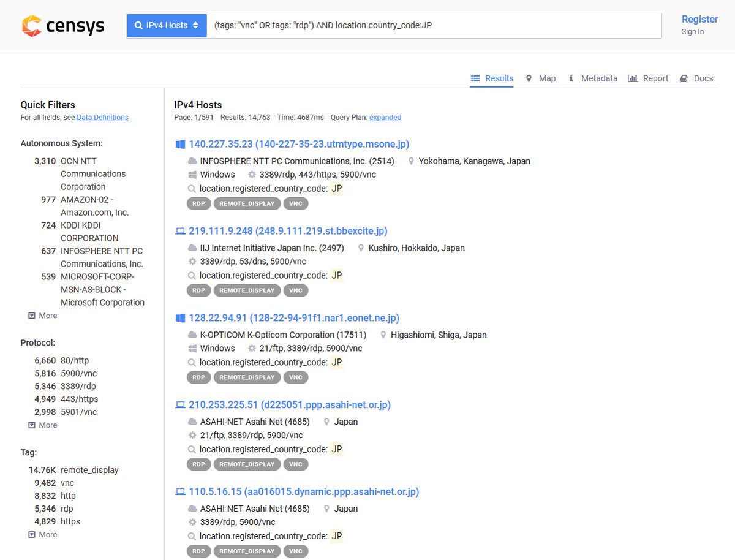Click Windows icon beside host 140.227.35.23
The height and width of the screenshot is (560, 735).
180,145
